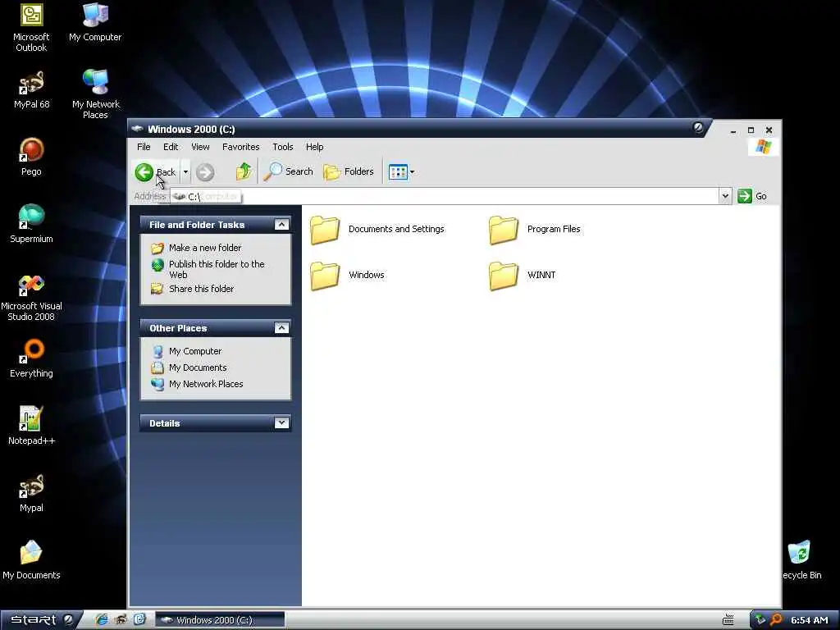Click Windows 2000 (C:) taskbar button
The height and width of the screenshot is (630, 840).
pos(220,620)
